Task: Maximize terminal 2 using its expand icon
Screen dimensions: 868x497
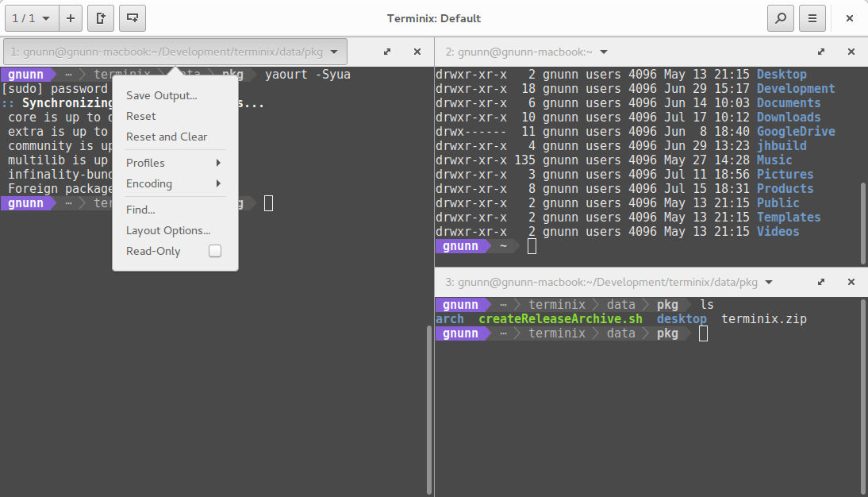Action: pyautogui.click(x=821, y=51)
